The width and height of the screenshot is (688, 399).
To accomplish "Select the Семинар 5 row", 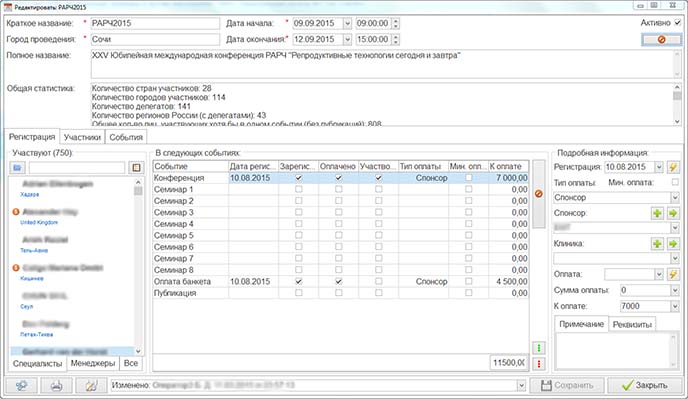I will tap(340, 235).
